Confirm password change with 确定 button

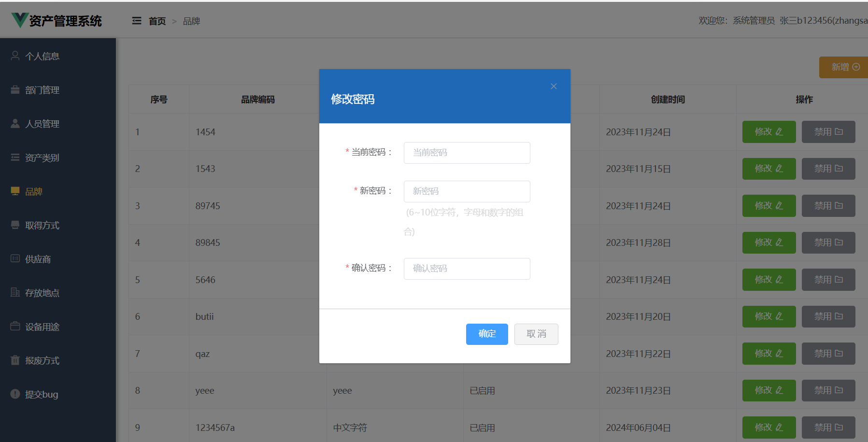coord(487,334)
